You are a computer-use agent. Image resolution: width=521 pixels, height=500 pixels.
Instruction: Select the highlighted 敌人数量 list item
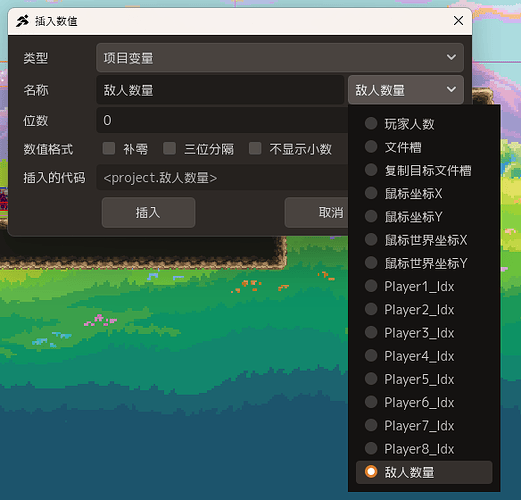(424, 472)
